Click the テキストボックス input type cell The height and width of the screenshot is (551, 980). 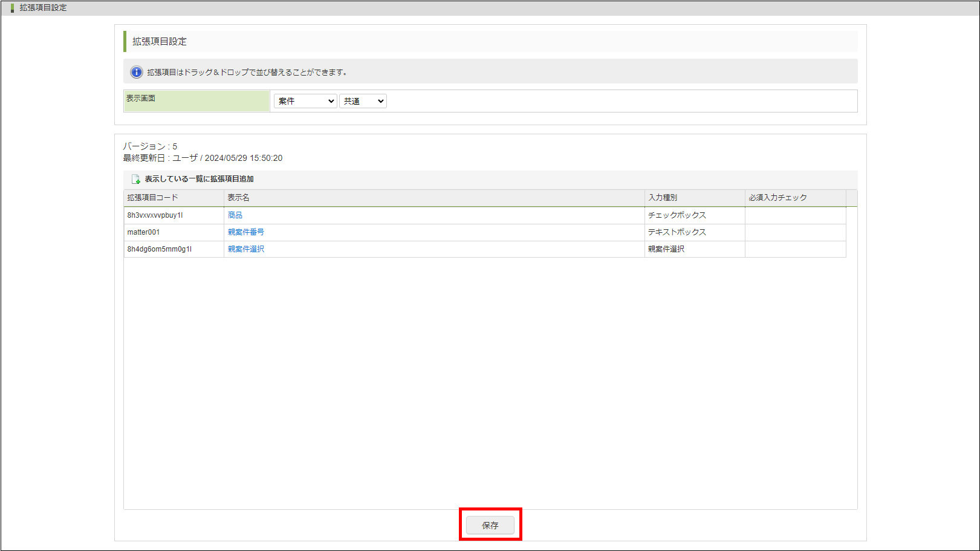[x=695, y=232]
